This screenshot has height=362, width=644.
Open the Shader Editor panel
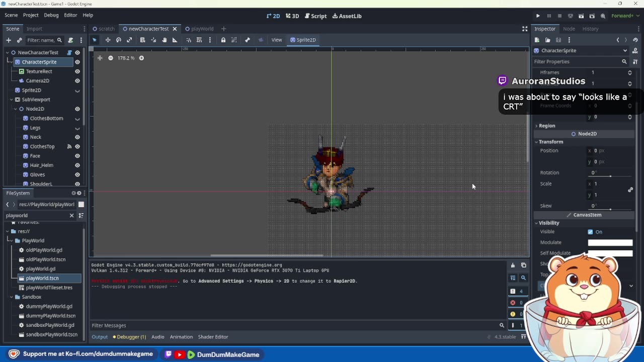tap(213, 337)
